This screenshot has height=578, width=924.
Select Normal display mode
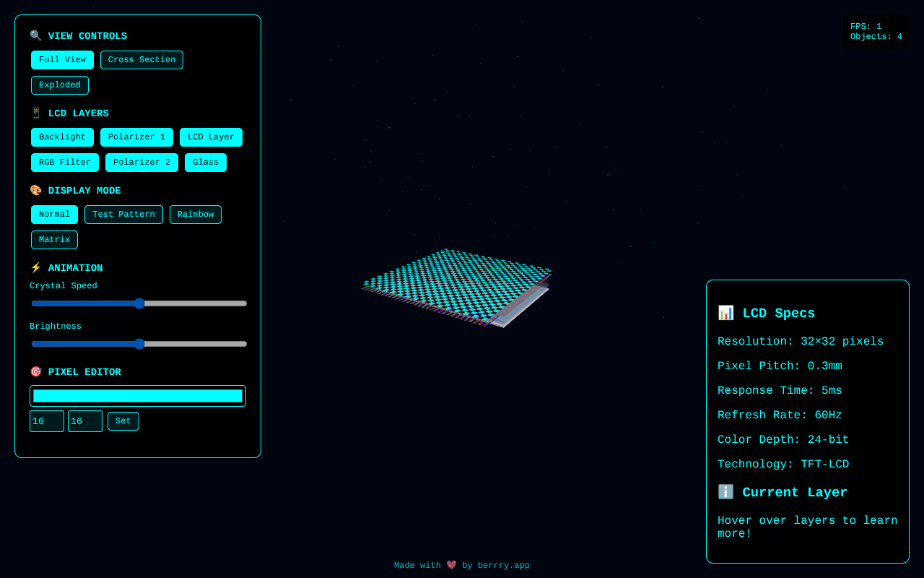(54, 215)
